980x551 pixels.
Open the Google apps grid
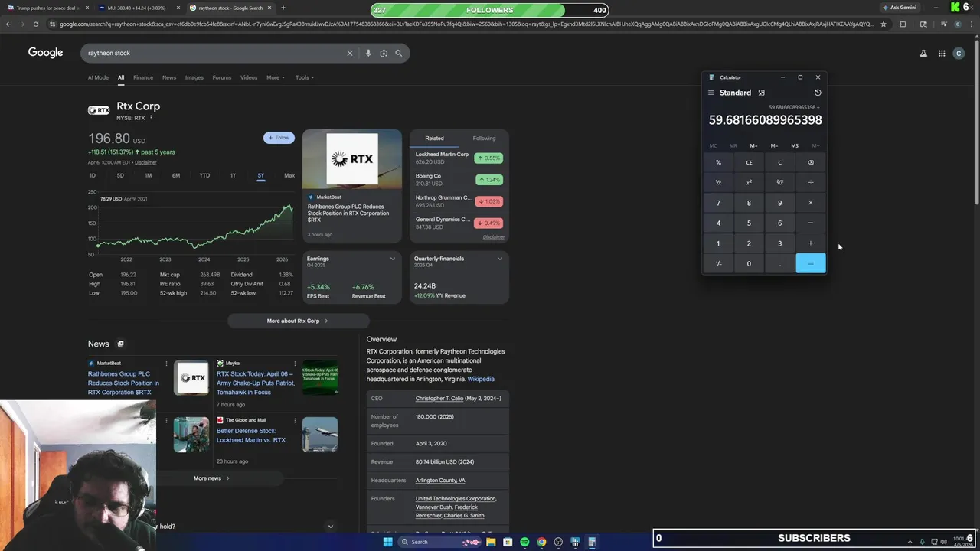point(942,53)
